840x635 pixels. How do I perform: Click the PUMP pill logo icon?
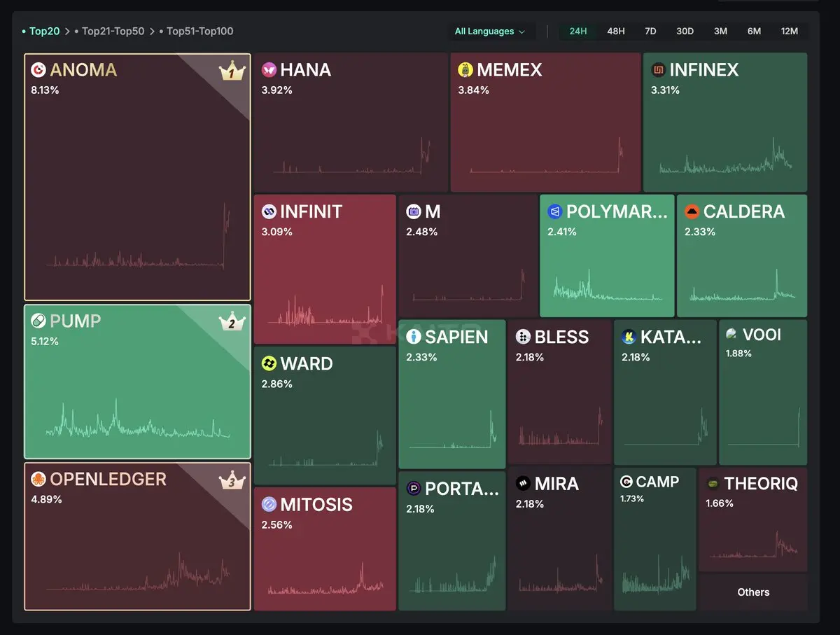point(38,321)
